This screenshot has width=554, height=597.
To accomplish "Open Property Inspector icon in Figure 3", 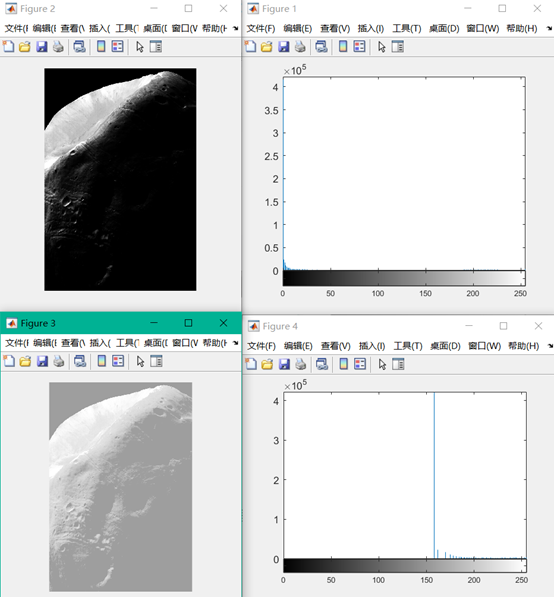I will (x=156, y=361).
